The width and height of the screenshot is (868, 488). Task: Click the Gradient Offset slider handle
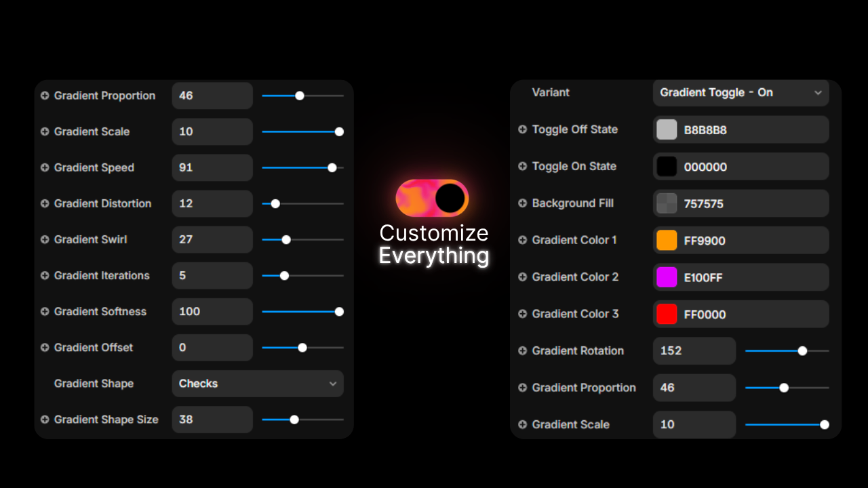pos(302,348)
